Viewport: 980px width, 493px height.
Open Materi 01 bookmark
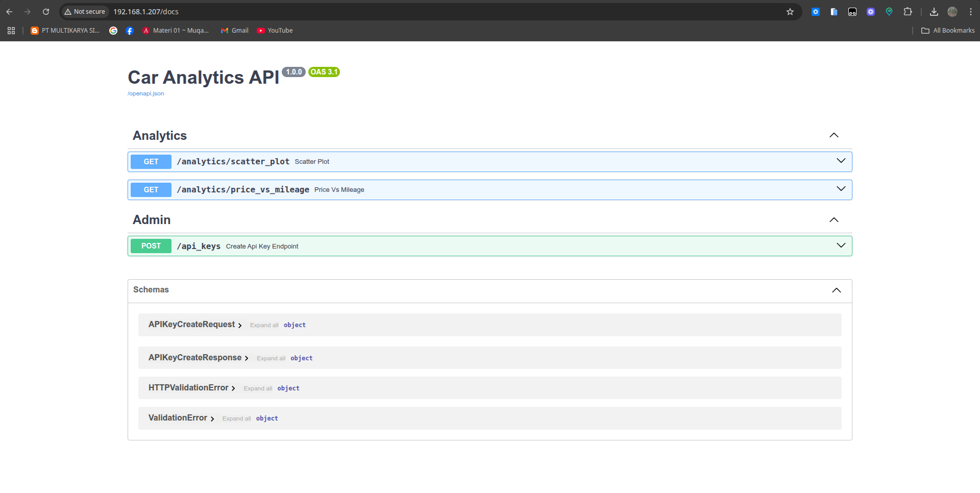[176, 31]
